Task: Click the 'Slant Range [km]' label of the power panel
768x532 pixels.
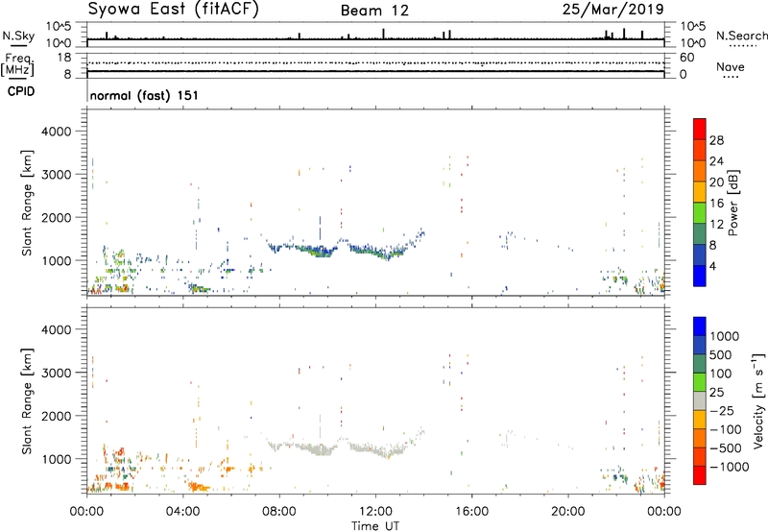Action: click(27, 203)
